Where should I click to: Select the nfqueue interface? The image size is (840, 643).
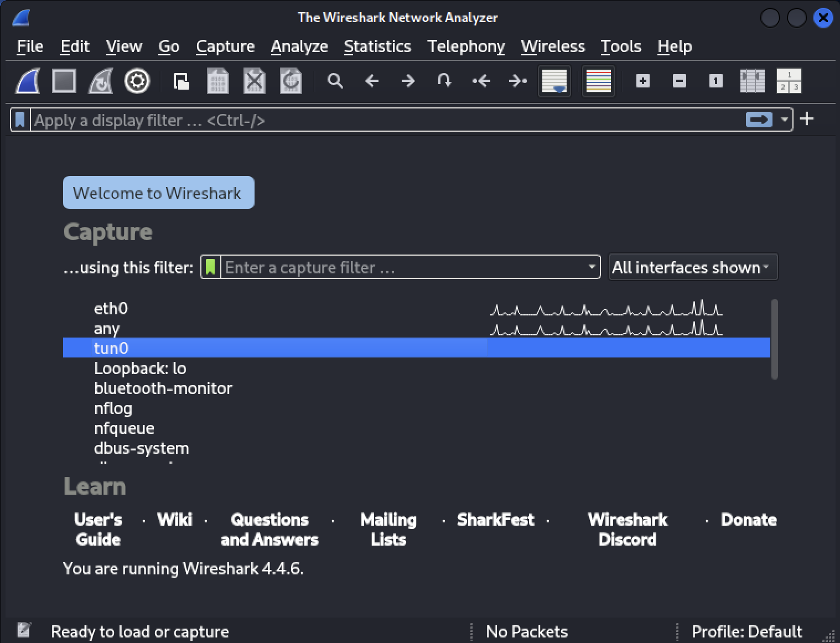417,428
